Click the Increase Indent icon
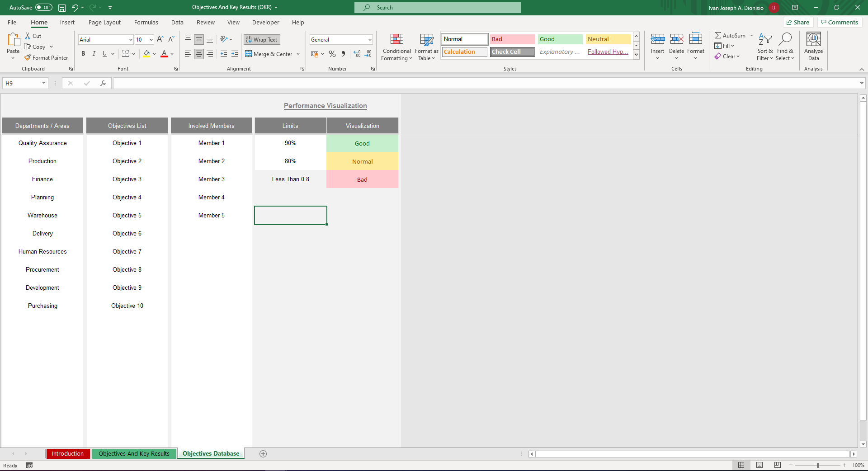The image size is (868, 471). click(235, 54)
